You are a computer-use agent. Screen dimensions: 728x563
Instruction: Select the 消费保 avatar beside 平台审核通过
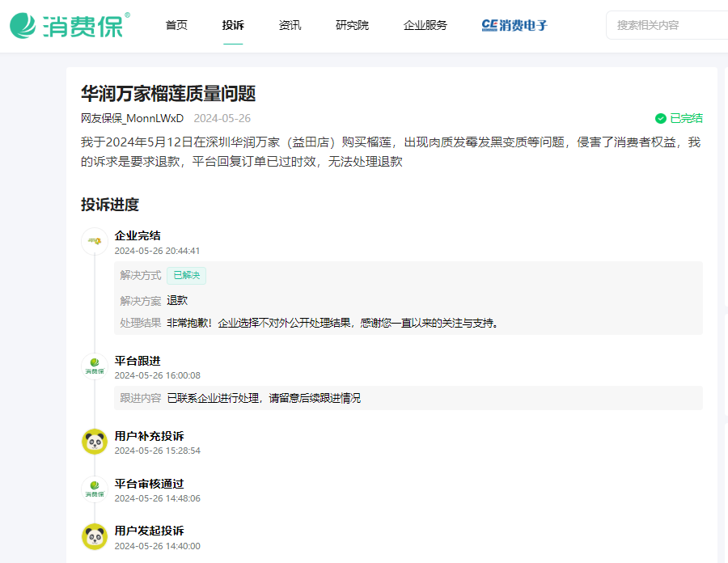click(x=95, y=488)
